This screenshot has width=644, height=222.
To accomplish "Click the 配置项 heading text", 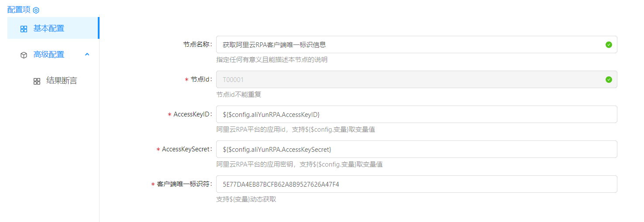I will coord(19,10).
